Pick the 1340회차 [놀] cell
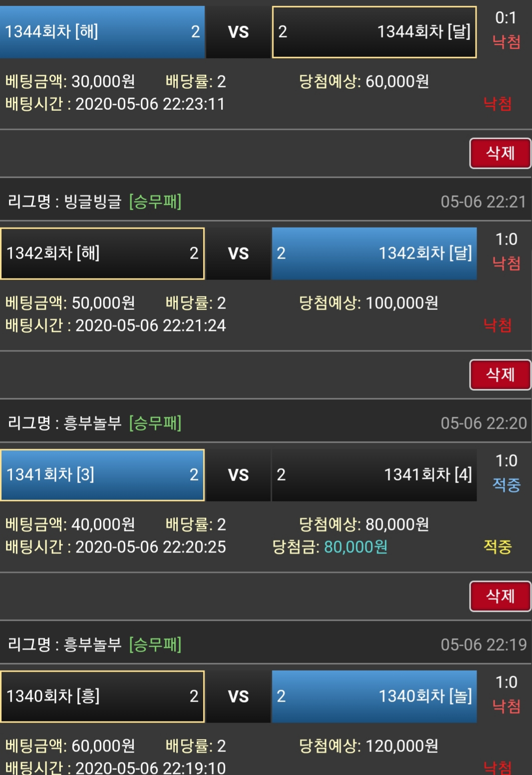This screenshot has width=532, height=775. point(374,697)
